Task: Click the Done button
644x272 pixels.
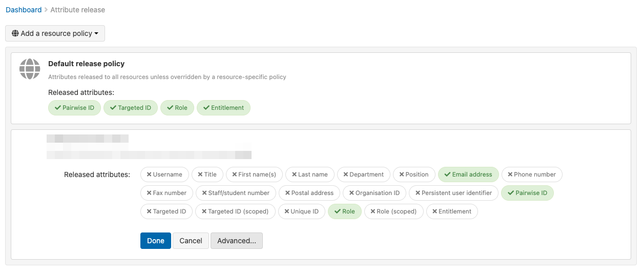Action: (155, 241)
